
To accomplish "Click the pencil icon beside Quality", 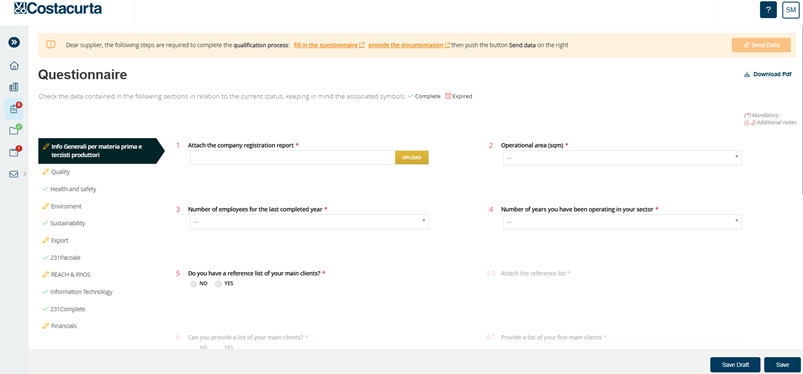I will [x=46, y=172].
